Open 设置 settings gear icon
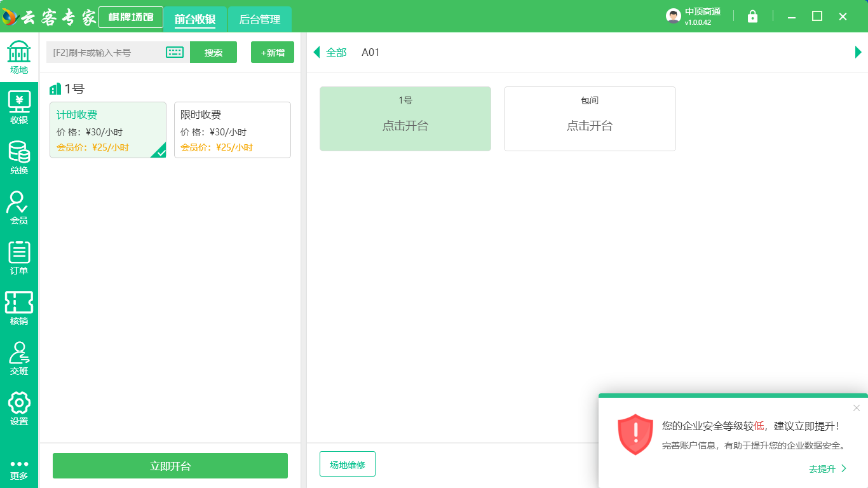 pos(19,409)
